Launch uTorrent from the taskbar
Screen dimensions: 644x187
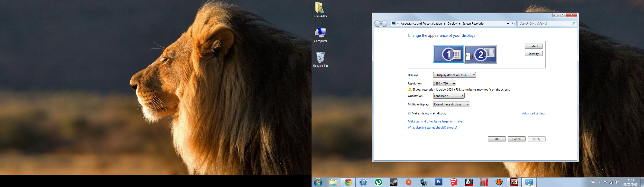coord(378,182)
